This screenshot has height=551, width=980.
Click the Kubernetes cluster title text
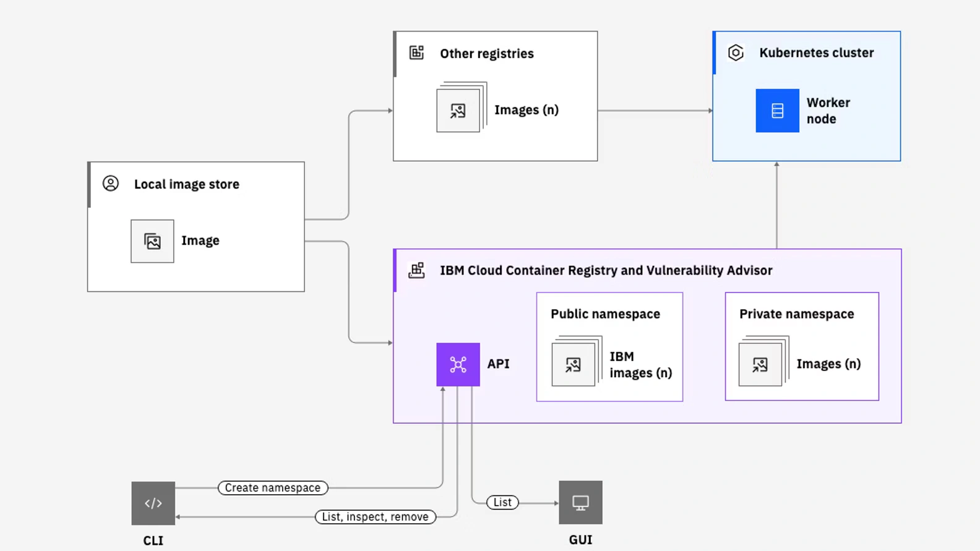click(816, 53)
